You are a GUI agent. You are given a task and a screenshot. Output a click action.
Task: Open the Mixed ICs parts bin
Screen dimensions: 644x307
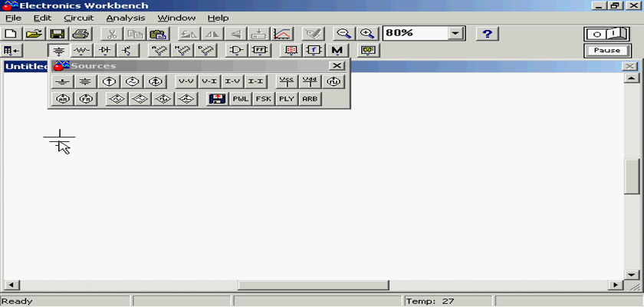click(x=182, y=50)
